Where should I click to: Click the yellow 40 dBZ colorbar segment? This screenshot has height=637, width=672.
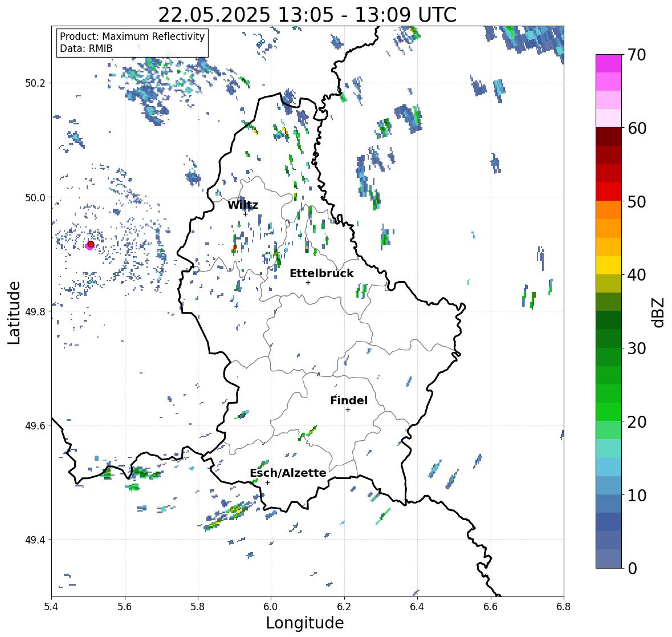[x=609, y=265]
